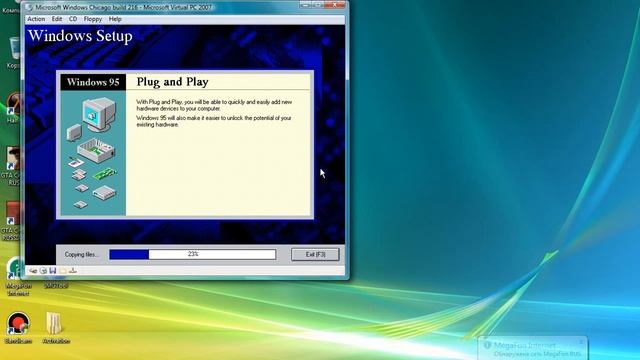Select the red-and-black disc desktop shortcut
640x360 pixels.
tap(18, 327)
